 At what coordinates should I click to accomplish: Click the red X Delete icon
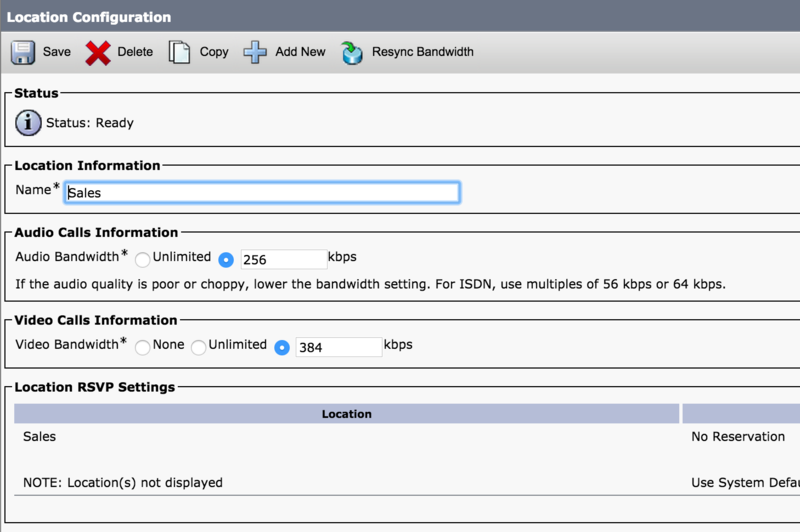pos(98,53)
